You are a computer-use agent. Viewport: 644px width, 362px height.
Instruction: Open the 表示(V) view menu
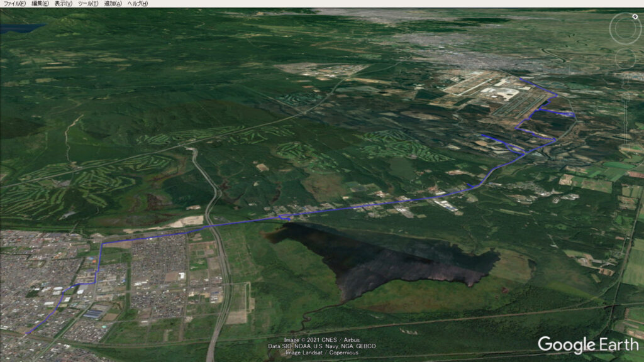[x=64, y=4]
